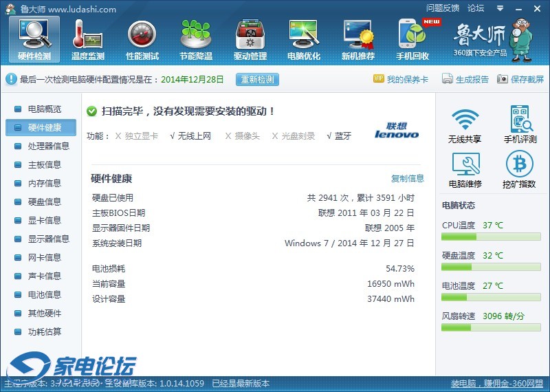
Task: Click the green scan complete checkmark icon
Action: [91, 111]
